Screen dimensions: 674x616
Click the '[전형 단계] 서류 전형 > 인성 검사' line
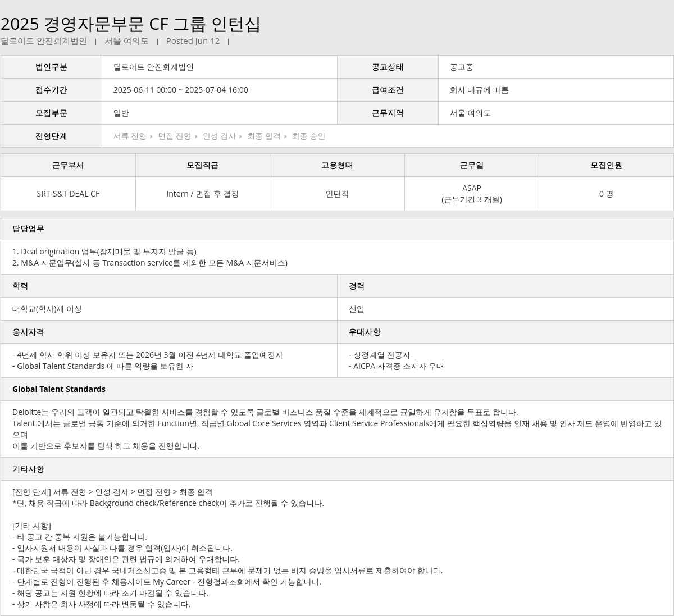[112, 492]
